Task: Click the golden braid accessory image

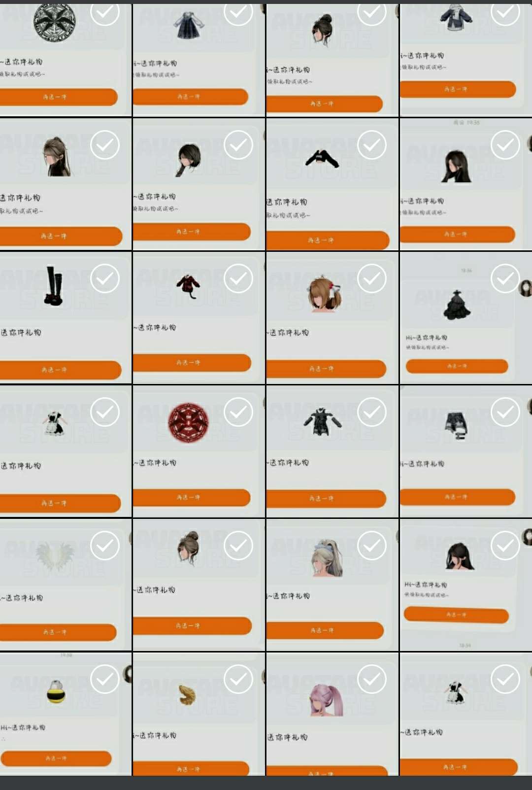Action: click(x=187, y=695)
